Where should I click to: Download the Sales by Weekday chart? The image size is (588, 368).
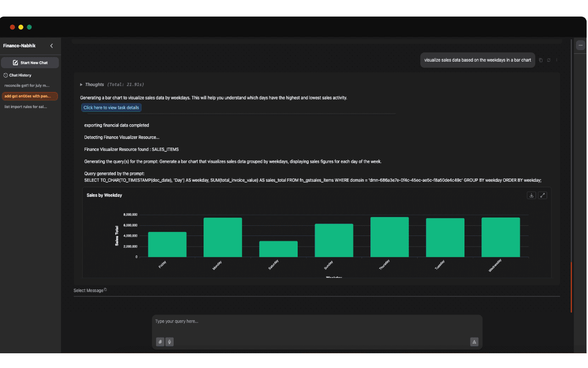click(x=531, y=195)
